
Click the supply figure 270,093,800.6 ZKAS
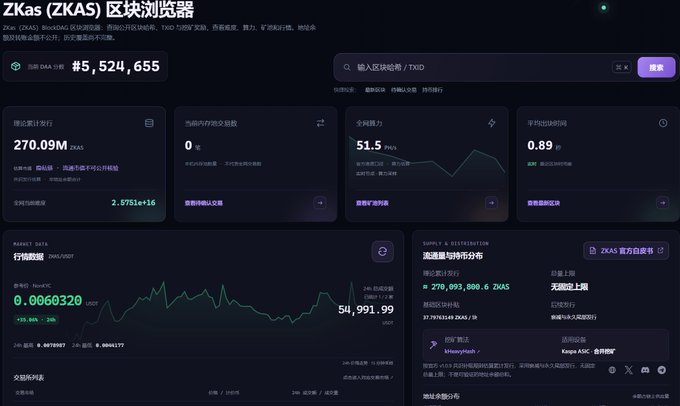point(466,287)
